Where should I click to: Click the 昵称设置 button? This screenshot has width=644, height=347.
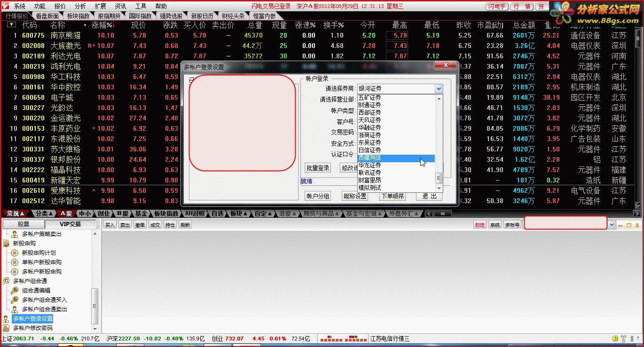point(355,196)
